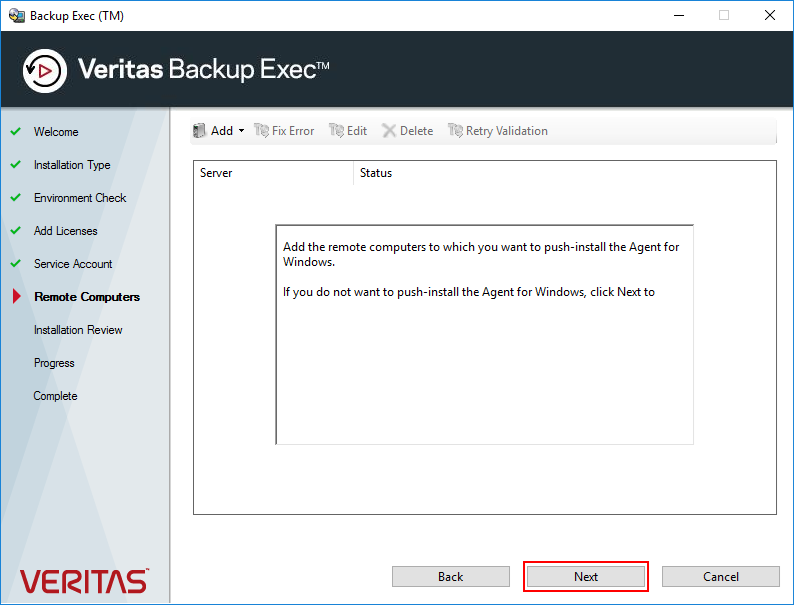
Task: Click the checkmark beside Environment Check
Action: coord(16,197)
